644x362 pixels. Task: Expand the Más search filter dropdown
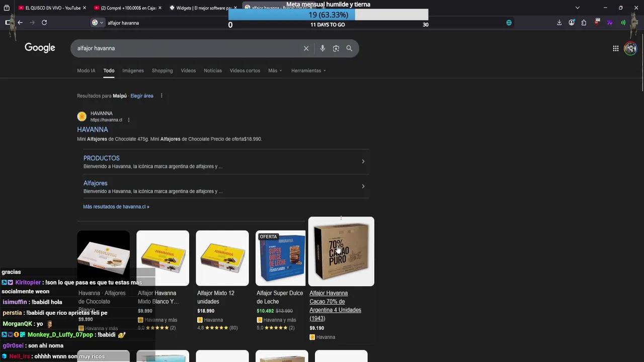(275, 70)
